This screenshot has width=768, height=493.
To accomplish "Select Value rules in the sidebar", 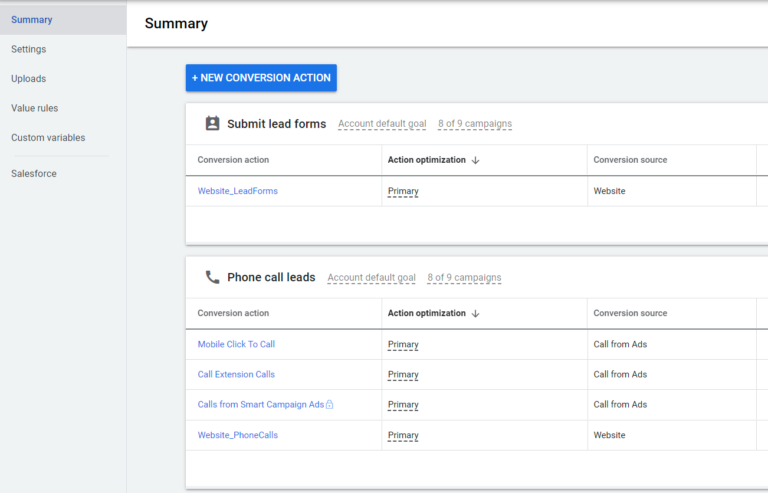I will click(x=35, y=108).
